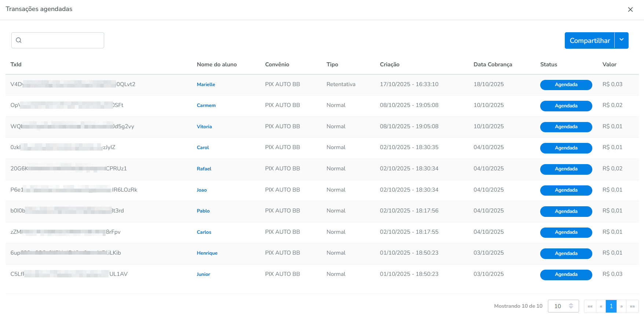Focus the transaction search field
The width and height of the screenshot is (644, 318).
(62, 40)
